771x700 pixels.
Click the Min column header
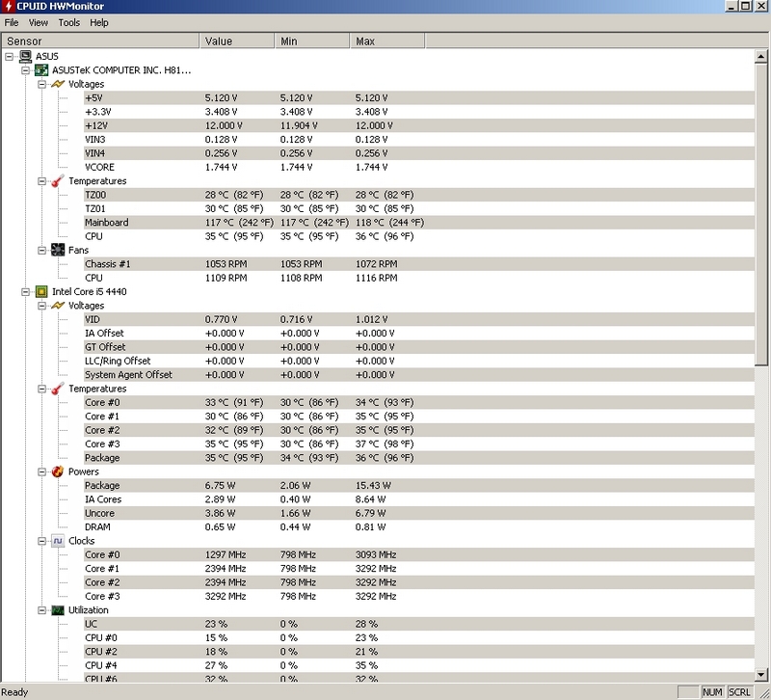pos(312,40)
